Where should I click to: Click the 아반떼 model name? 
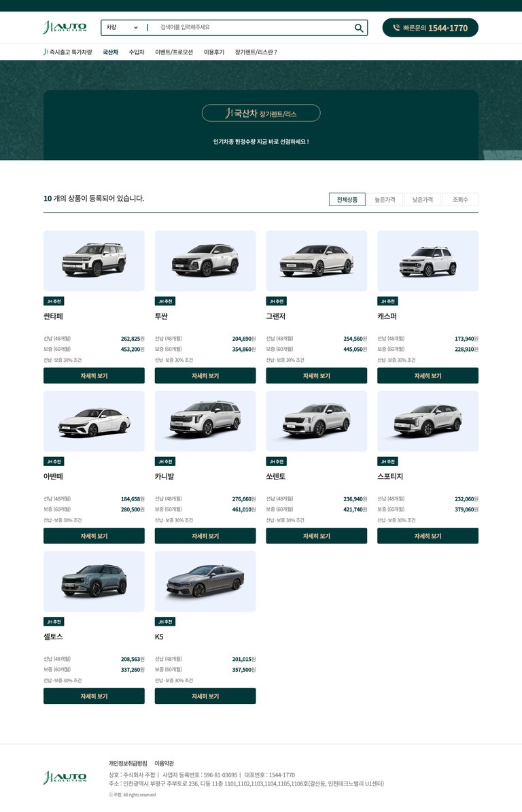coord(53,477)
